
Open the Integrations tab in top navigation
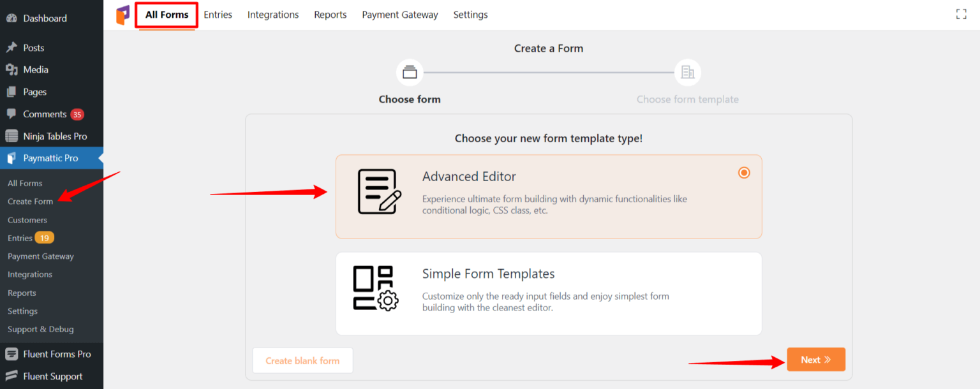[273, 14]
